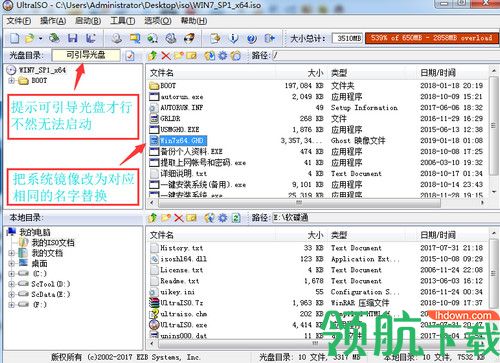Expand the 我的文档 tree node
Viewport: 500px width, 363px height.
(x=12, y=253)
